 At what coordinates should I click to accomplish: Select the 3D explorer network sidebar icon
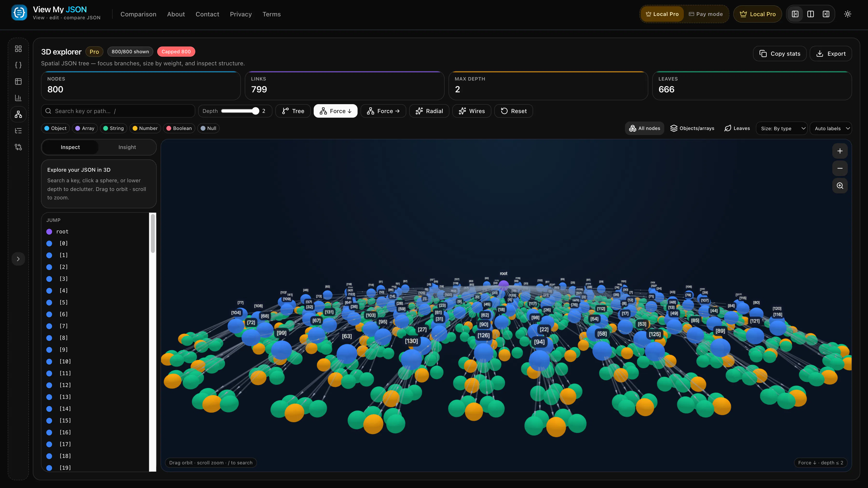18,114
